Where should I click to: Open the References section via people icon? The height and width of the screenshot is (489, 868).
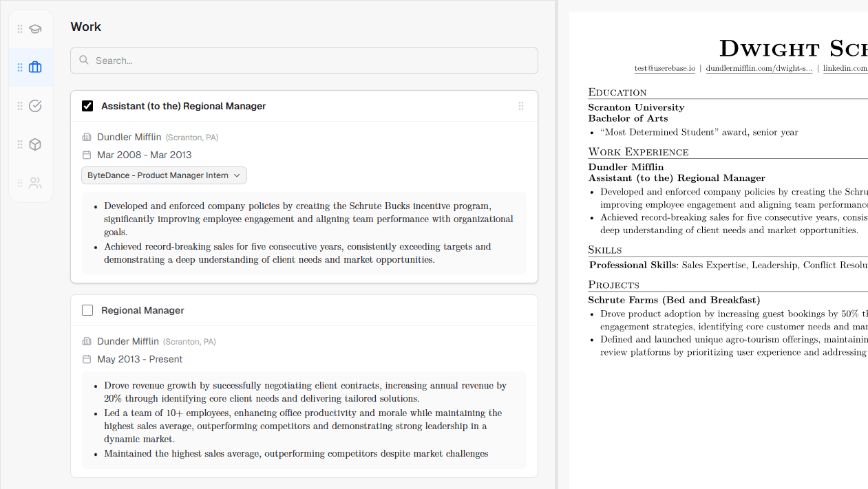pos(34,183)
